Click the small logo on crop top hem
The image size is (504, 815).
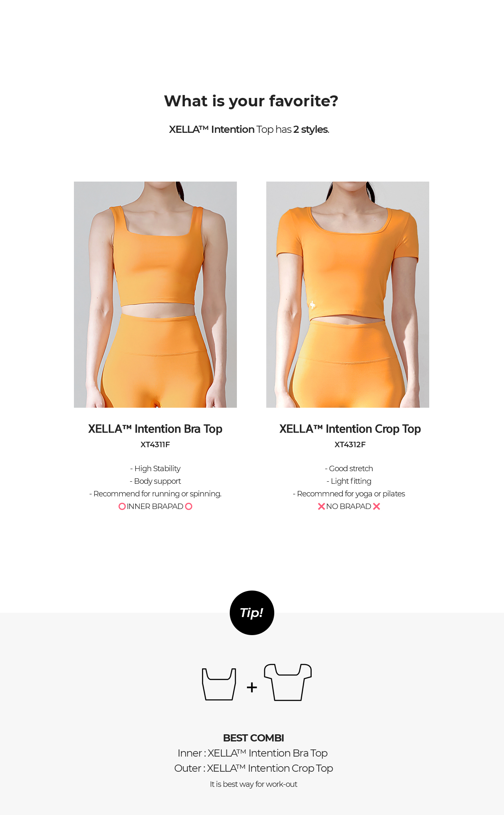tap(312, 305)
